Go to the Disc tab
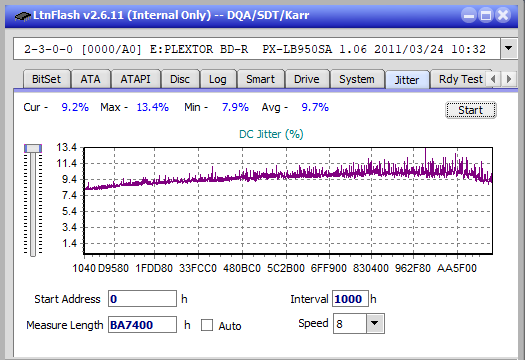This screenshot has height=360, width=525. click(180, 79)
